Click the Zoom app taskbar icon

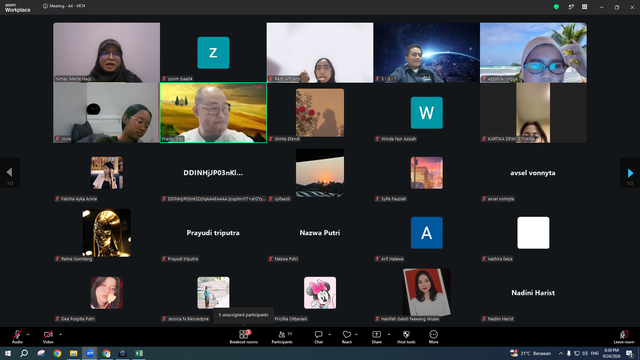pyautogui.click(x=90, y=353)
